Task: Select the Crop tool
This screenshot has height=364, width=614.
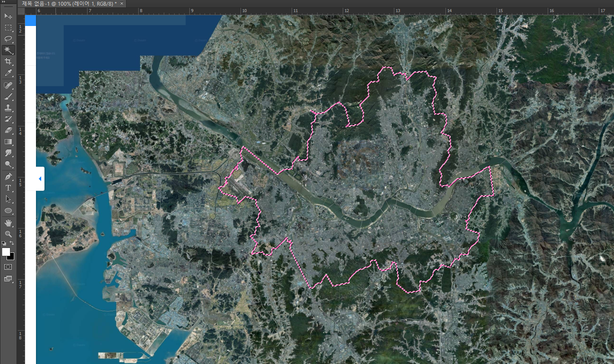Action: click(8, 62)
